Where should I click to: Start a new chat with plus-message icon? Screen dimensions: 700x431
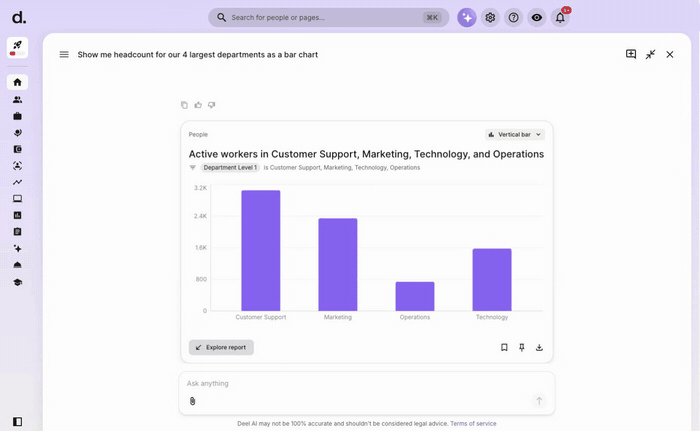pyautogui.click(x=631, y=54)
